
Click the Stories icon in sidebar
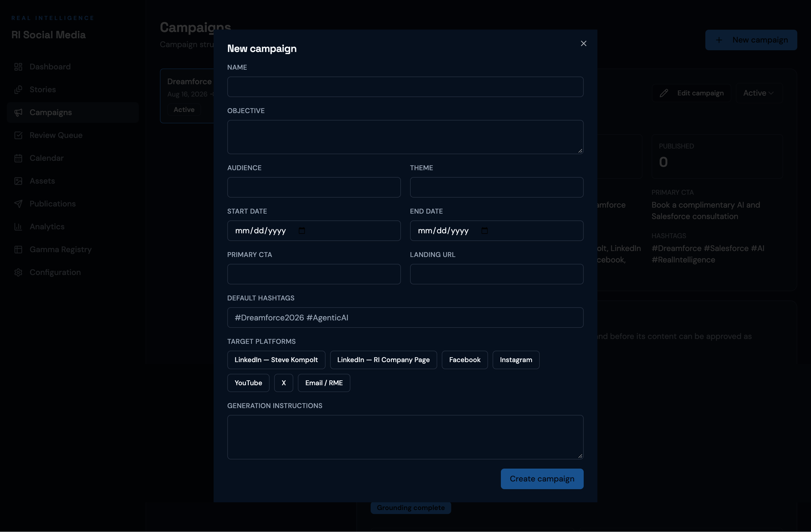click(x=18, y=90)
